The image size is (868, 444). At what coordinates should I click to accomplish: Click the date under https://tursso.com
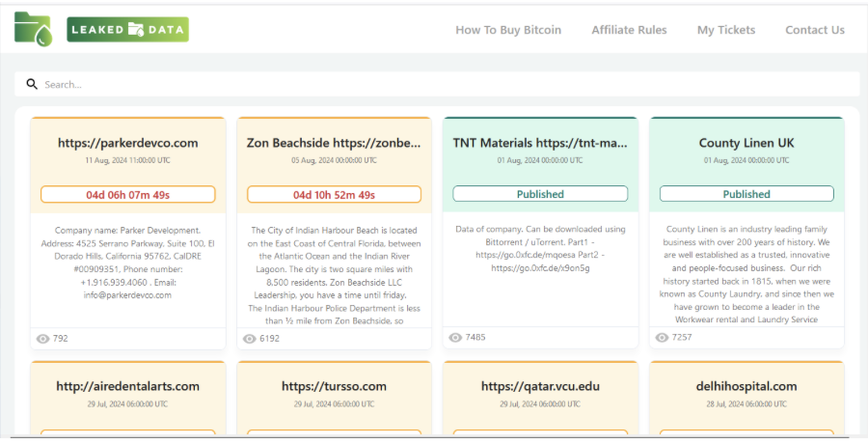pyautogui.click(x=334, y=404)
